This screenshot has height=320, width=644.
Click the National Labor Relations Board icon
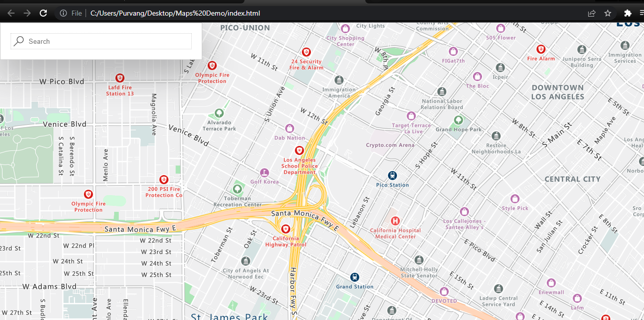pyautogui.click(x=442, y=92)
